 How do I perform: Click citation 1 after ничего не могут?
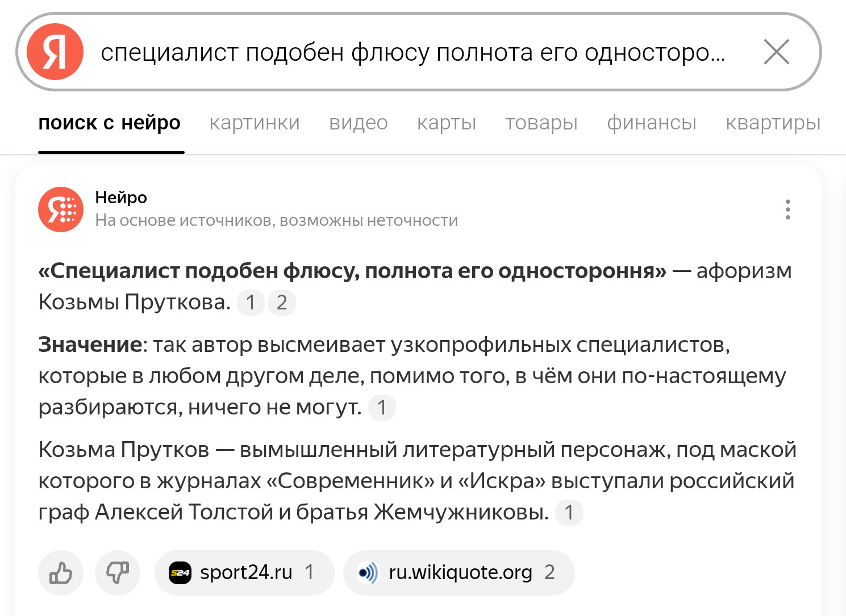(382, 408)
